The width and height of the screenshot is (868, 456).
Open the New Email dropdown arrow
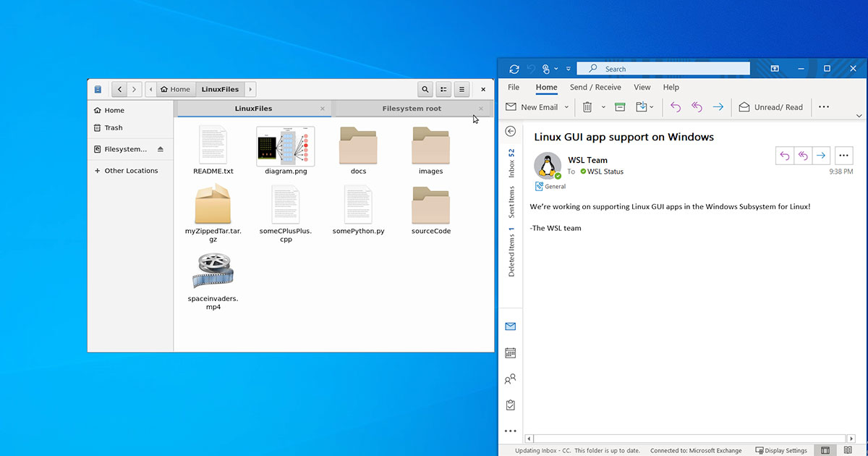pos(566,106)
